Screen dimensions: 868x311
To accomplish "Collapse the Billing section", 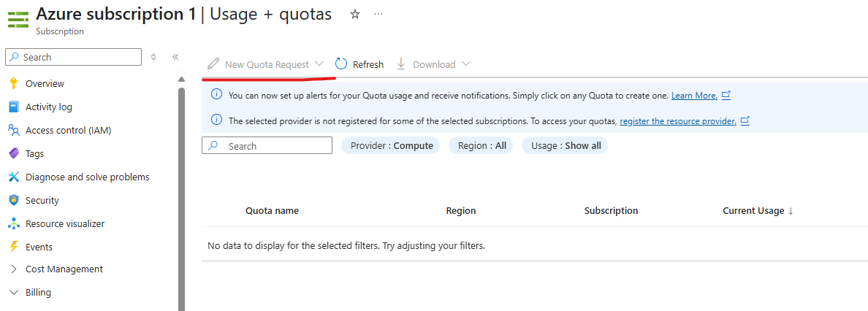I will pos(13,293).
